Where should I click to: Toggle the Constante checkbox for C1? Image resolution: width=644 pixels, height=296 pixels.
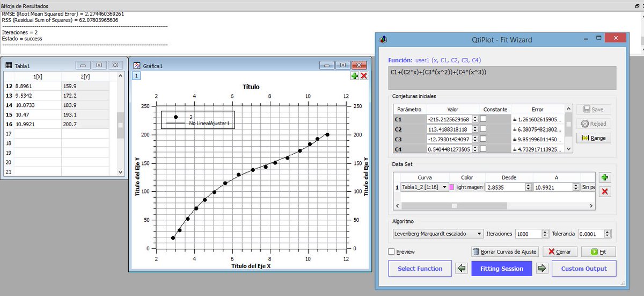click(484, 119)
